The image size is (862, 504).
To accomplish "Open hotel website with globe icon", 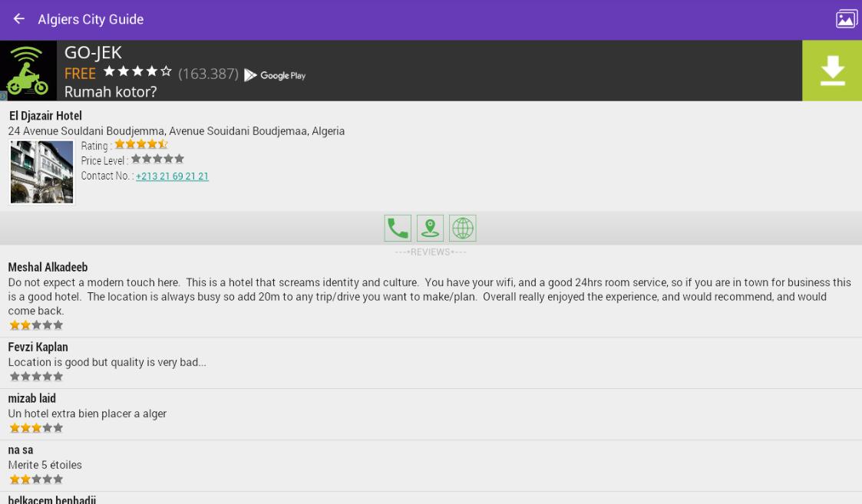I will click(x=462, y=228).
